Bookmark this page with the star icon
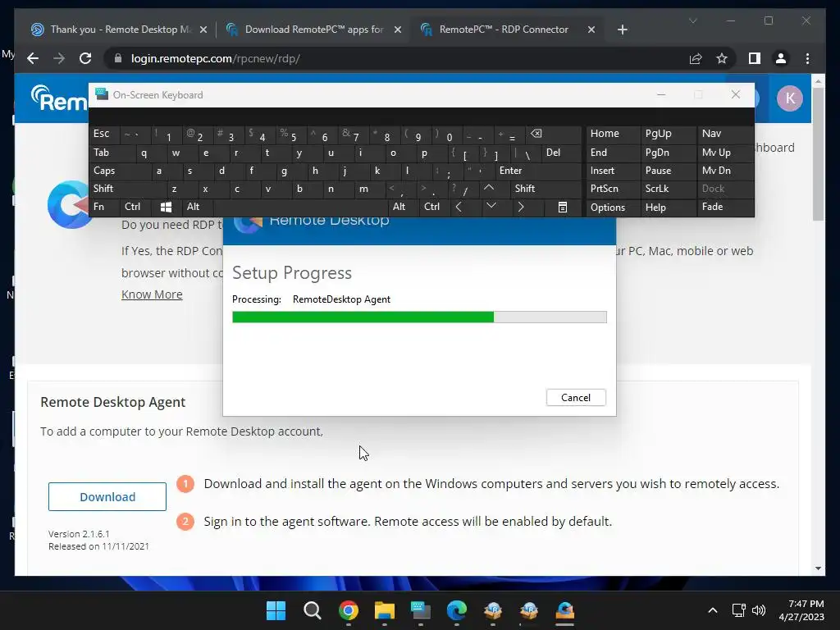This screenshot has width=840, height=630. tap(722, 58)
